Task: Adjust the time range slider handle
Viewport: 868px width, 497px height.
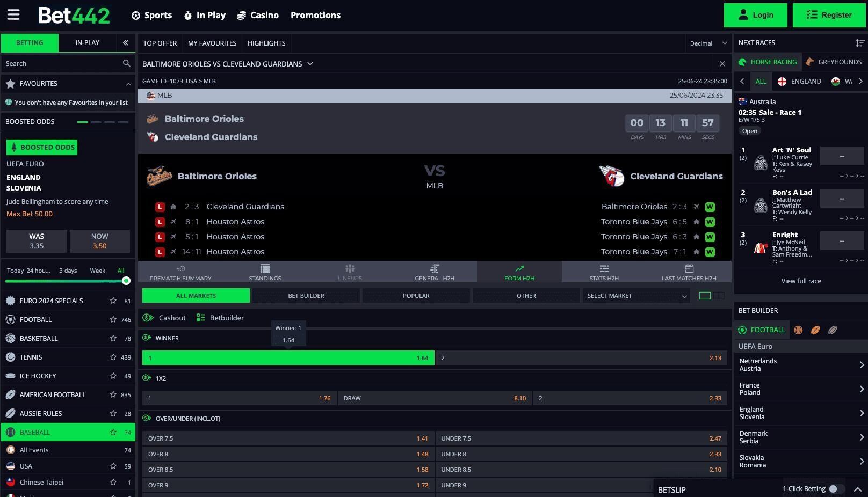Action: (x=126, y=281)
